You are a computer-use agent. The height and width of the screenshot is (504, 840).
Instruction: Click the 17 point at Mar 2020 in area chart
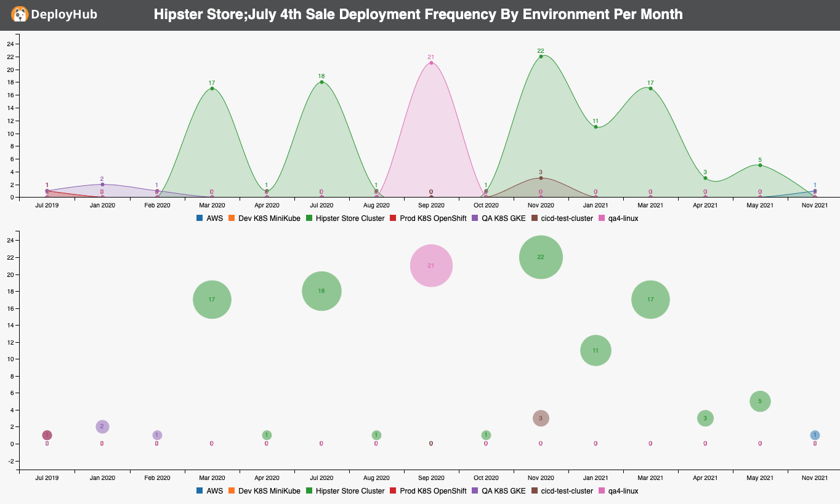point(212,89)
